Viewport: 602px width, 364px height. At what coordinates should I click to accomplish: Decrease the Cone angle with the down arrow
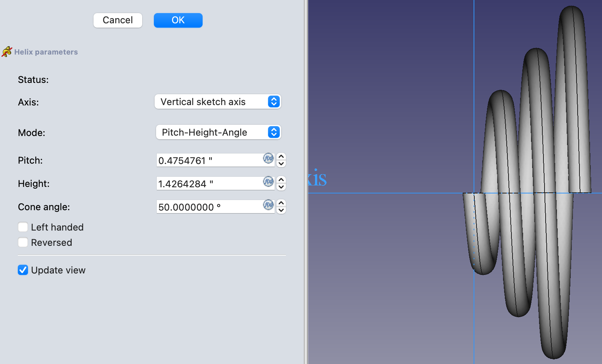(x=281, y=210)
